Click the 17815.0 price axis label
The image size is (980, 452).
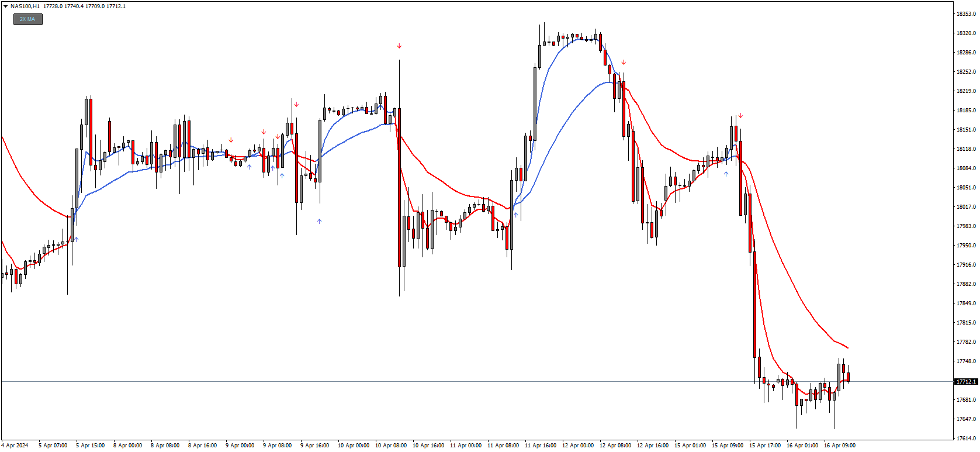pos(966,323)
